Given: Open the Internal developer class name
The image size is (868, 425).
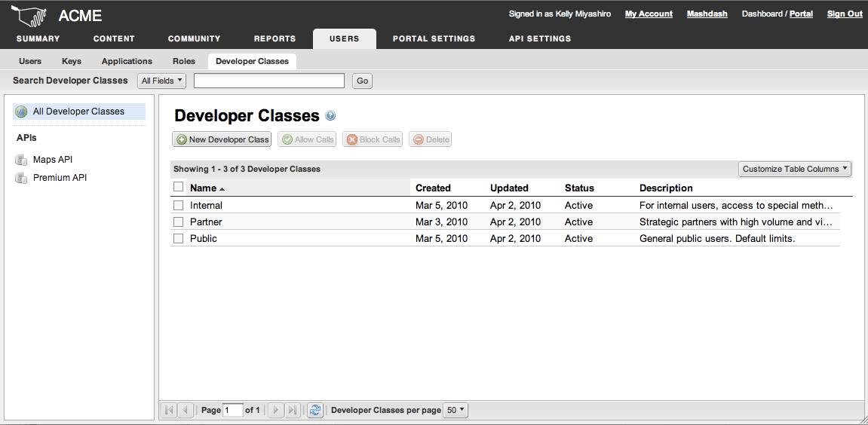Looking at the screenshot, I should point(206,205).
